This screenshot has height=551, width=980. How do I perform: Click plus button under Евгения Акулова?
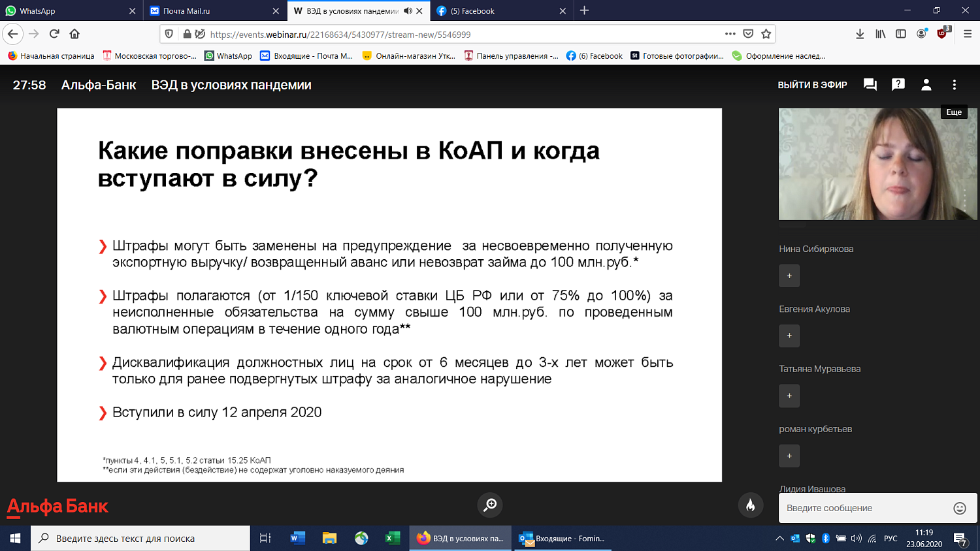(789, 336)
